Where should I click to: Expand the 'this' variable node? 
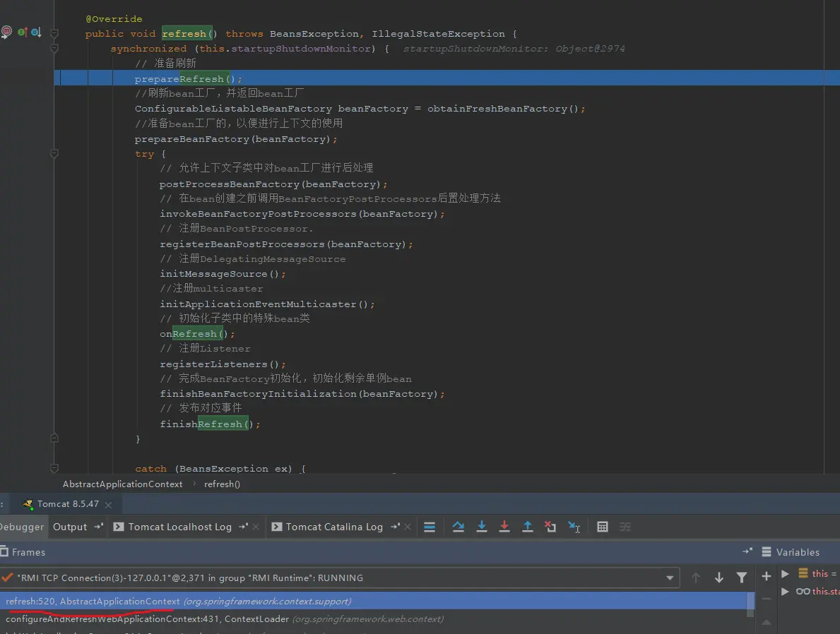coord(785,573)
